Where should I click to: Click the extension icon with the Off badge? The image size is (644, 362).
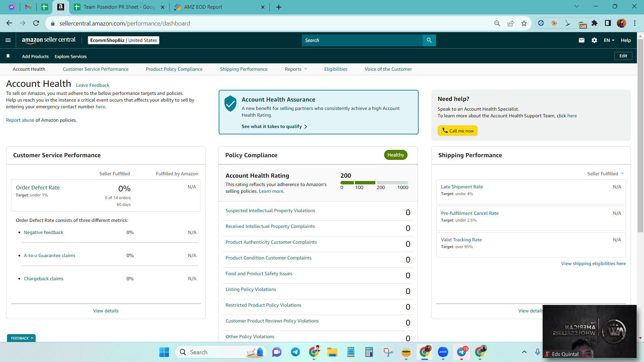click(582, 24)
